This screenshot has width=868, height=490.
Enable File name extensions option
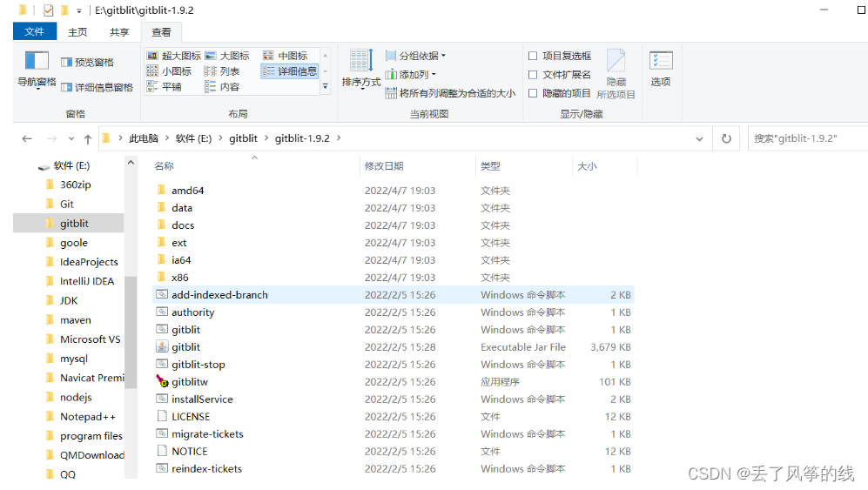(x=560, y=75)
